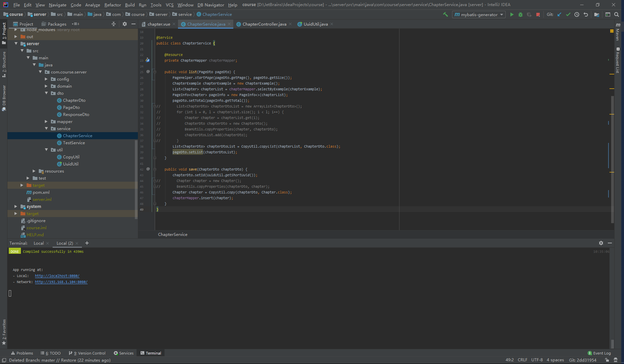Expand the system module

click(x=16, y=206)
